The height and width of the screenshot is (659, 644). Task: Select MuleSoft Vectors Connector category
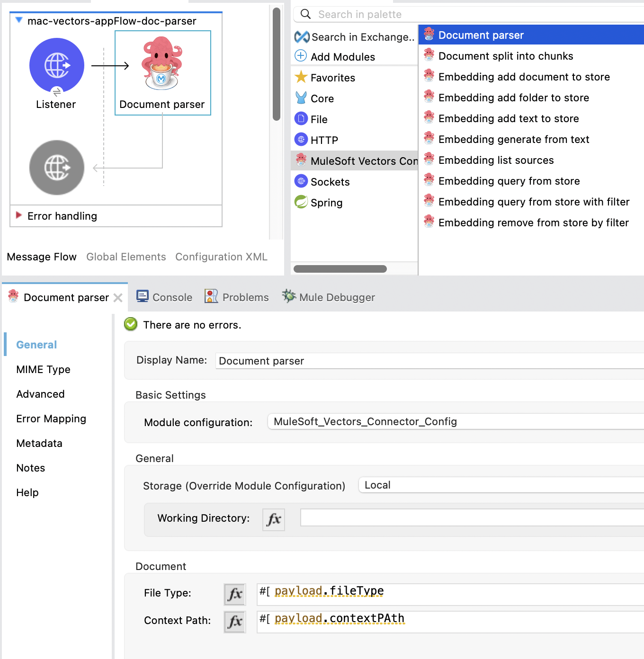354,160
